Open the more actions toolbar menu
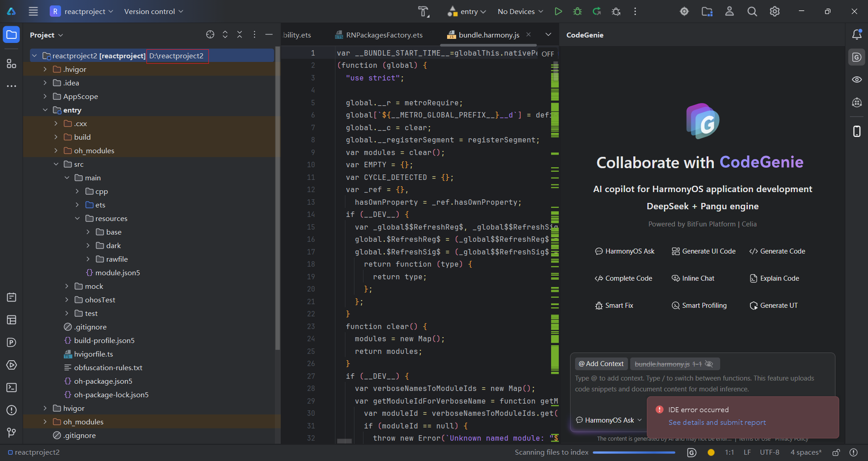 (635, 11)
